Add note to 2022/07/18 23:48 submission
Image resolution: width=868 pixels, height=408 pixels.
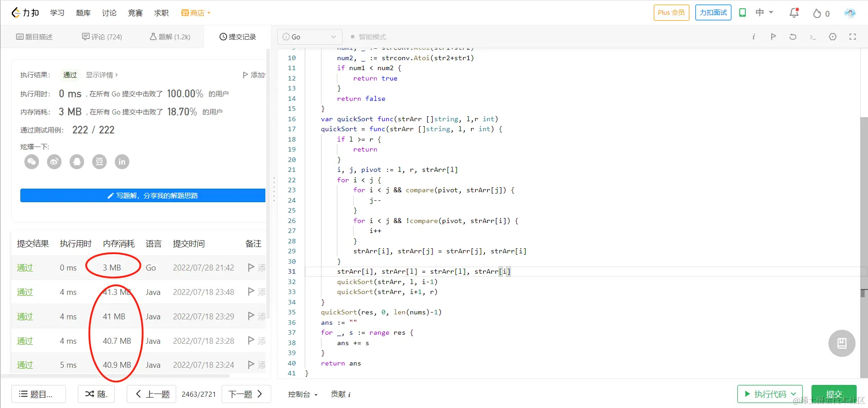256,292
